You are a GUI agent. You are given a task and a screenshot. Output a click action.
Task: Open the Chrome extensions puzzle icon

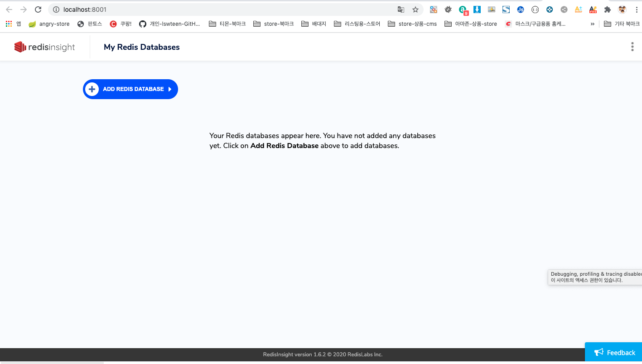[608, 10]
